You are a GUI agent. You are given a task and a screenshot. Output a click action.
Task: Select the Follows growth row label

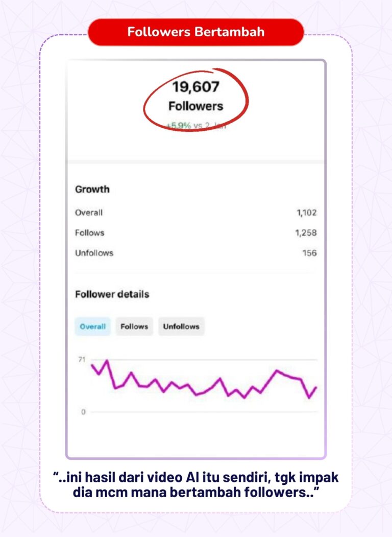click(x=90, y=233)
